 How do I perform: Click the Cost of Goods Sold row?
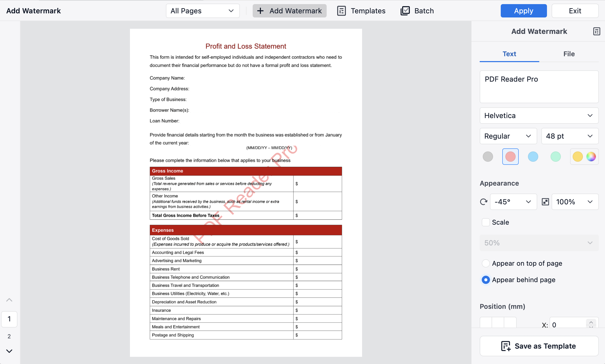(246, 242)
